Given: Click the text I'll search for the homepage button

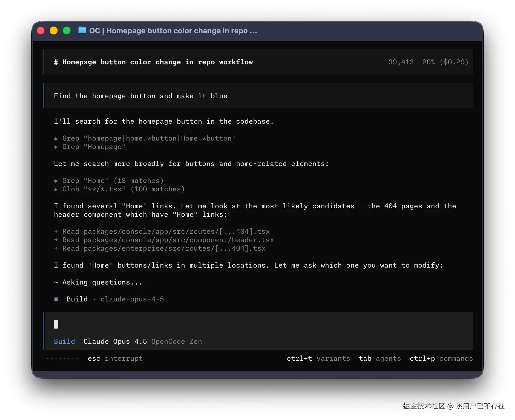Looking at the screenshot, I should pos(164,121).
